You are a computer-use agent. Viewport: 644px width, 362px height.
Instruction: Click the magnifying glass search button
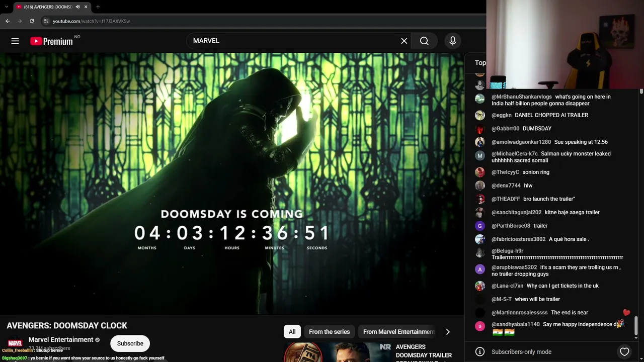[x=424, y=41]
